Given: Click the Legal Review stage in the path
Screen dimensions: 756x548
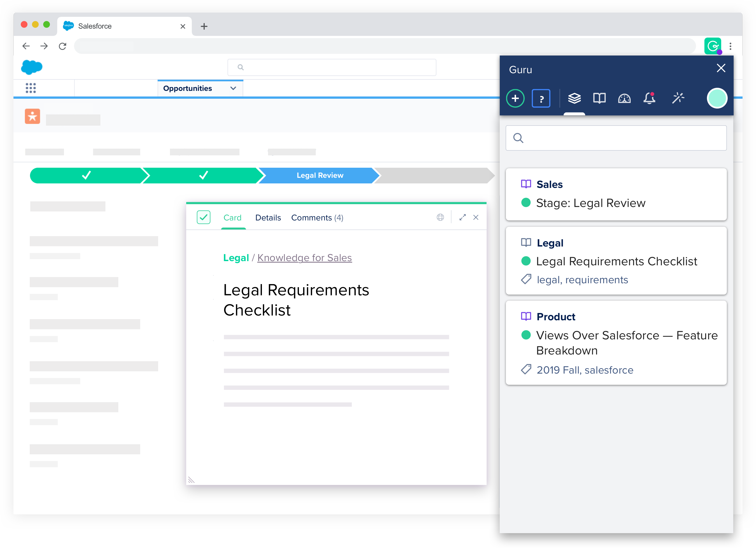Looking at the screenshot, I should click(x=319, y=175).
